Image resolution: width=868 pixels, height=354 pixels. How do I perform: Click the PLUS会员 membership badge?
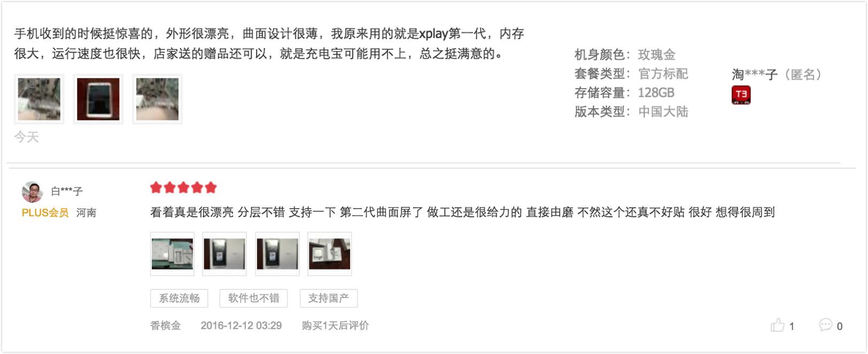45,213
